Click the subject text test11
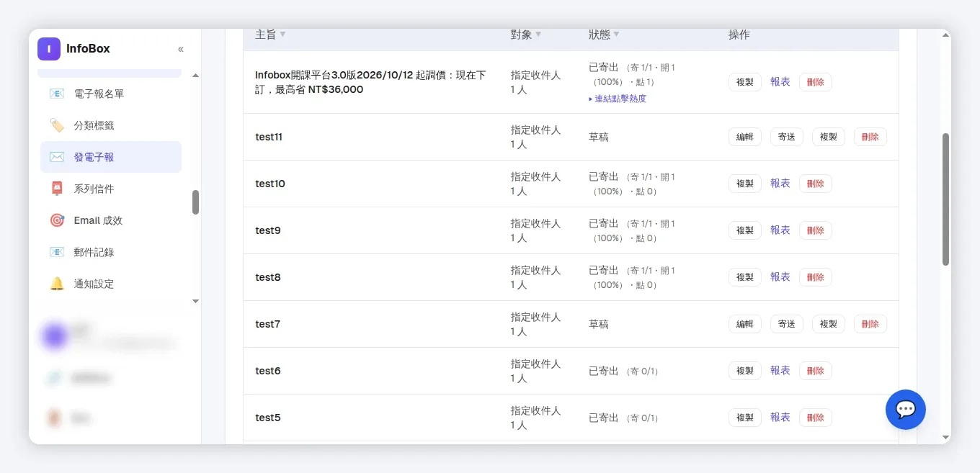980x473 pixels. (269, 137)
